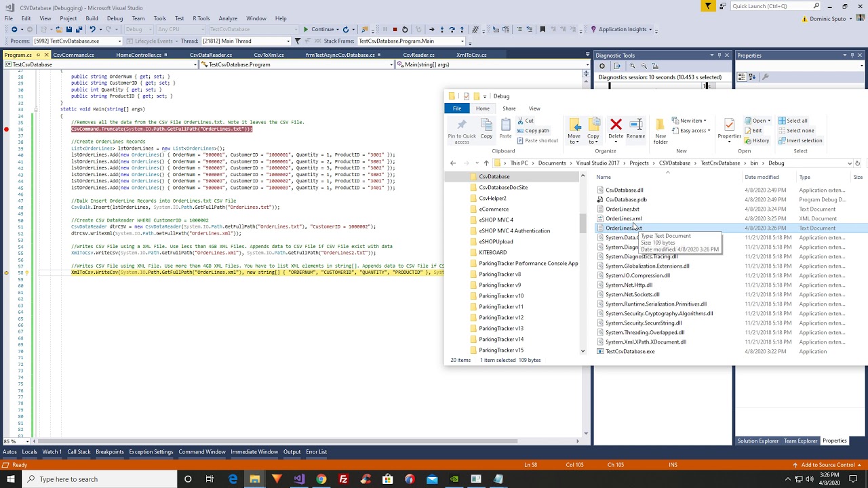The image size is (868, 488).
Task: Open the Process dropdown for TestCsvDatabase.exe
Action: (119, 41)
